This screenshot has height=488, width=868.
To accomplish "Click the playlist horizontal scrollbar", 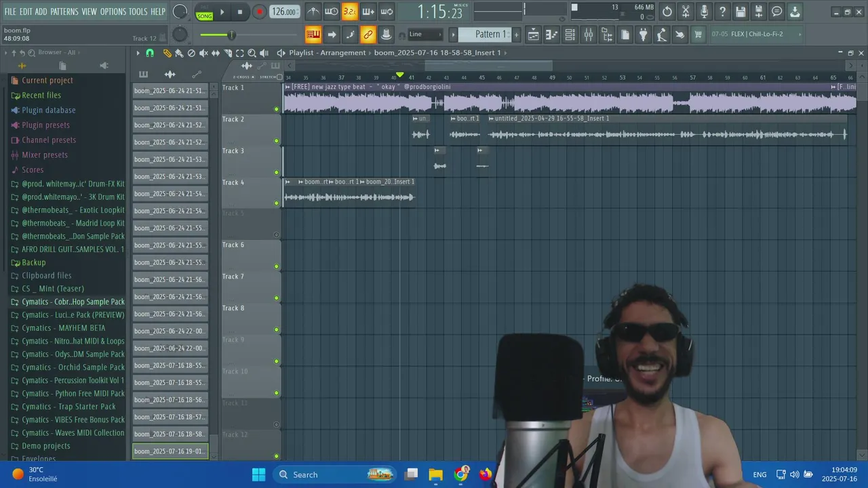I will 488,66.
